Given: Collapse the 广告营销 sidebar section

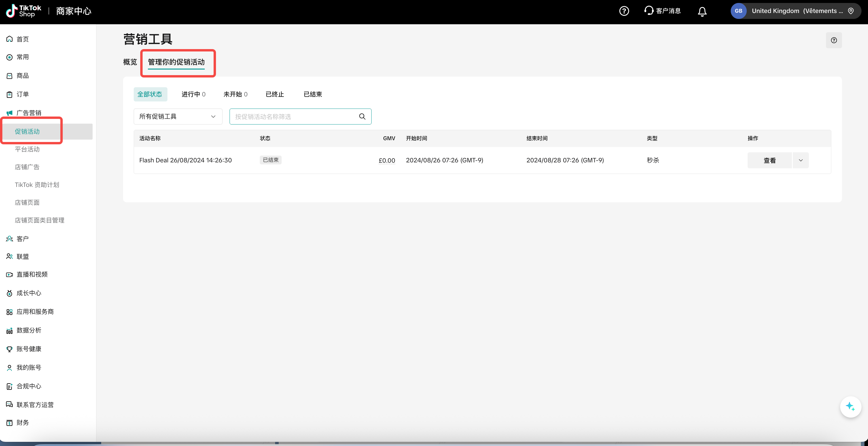Looking at the screenshot, I should click(x=29, y=113).
